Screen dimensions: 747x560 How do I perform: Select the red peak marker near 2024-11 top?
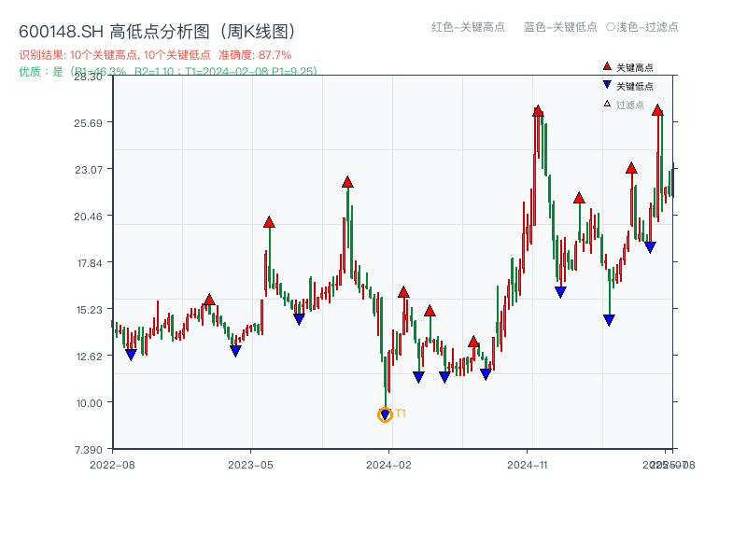point(539,109)
